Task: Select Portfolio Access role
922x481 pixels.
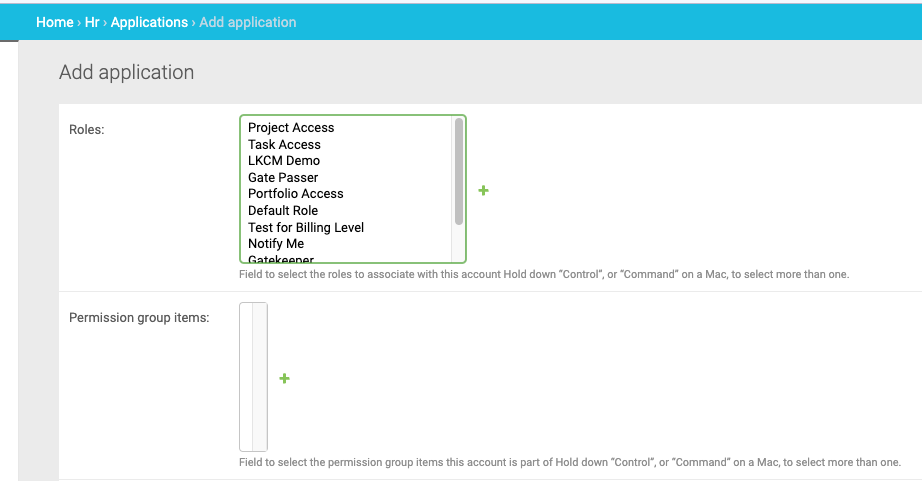Action: (x=295, y=194)
